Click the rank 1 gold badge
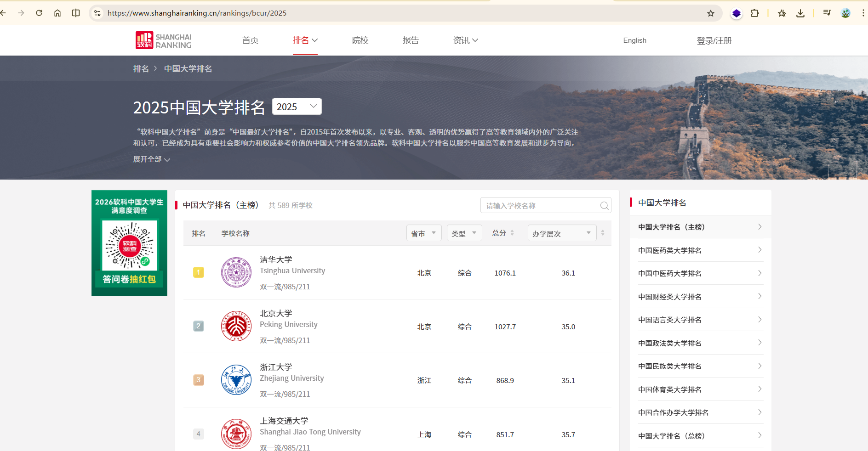The width and height of the screenshot is (868, 451). pos(199,272)
